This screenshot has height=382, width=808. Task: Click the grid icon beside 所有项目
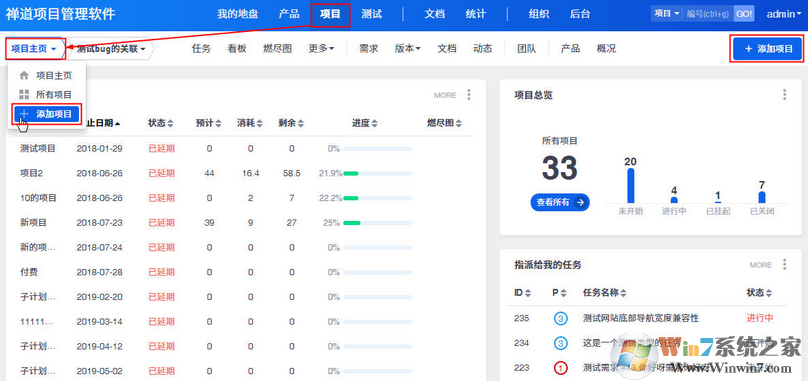point(24,94)
